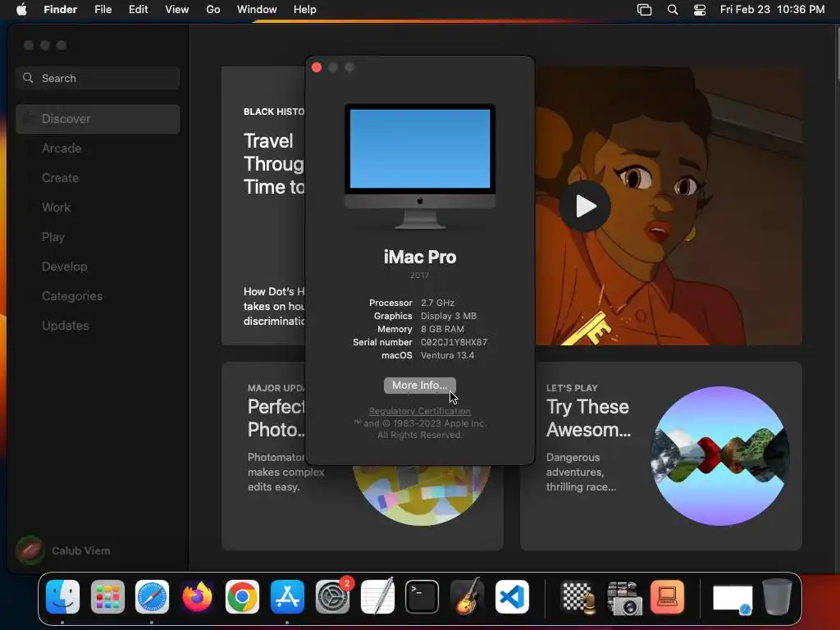Open the Window menu
Screen dimensions: 840x630
257,10
